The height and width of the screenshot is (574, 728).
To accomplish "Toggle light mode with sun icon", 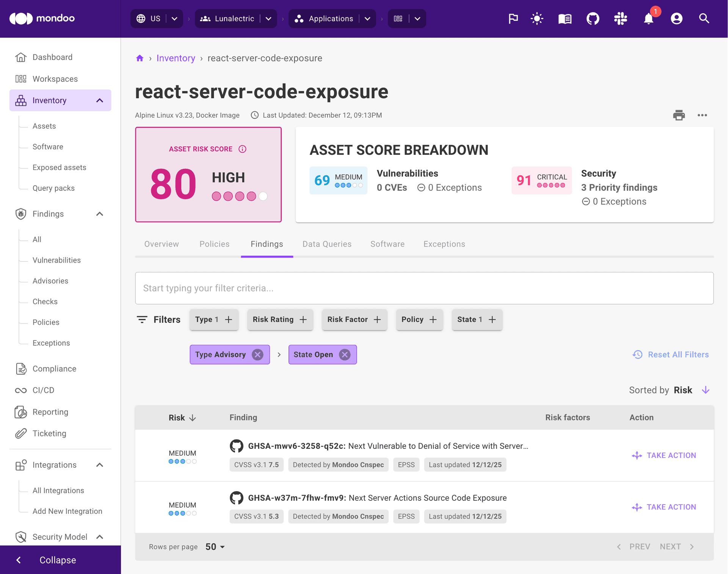I will [537, 18].
